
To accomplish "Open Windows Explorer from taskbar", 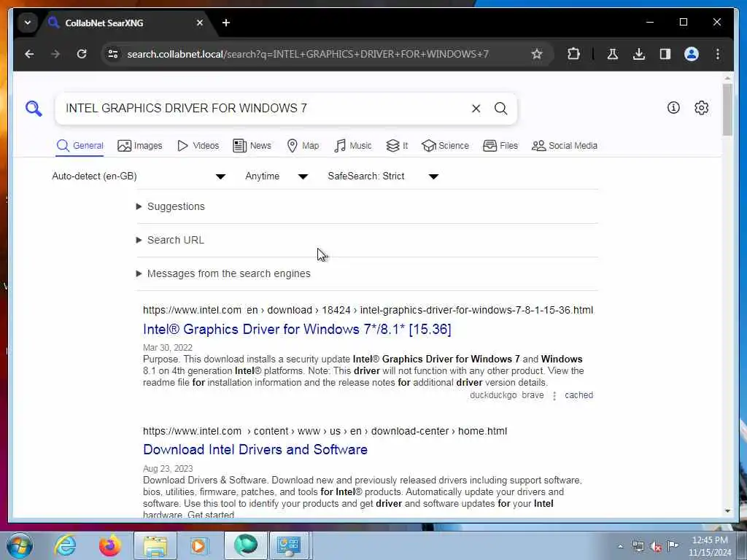I will (155, 545).
